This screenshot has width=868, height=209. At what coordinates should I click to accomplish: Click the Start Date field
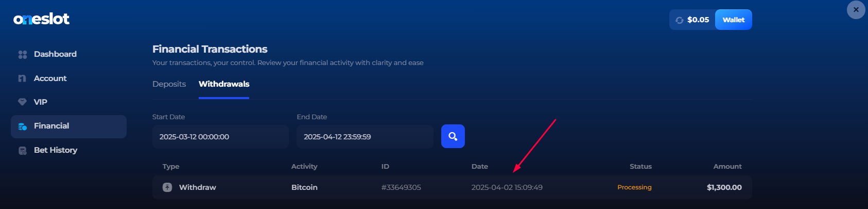click(x=220, y=137)
